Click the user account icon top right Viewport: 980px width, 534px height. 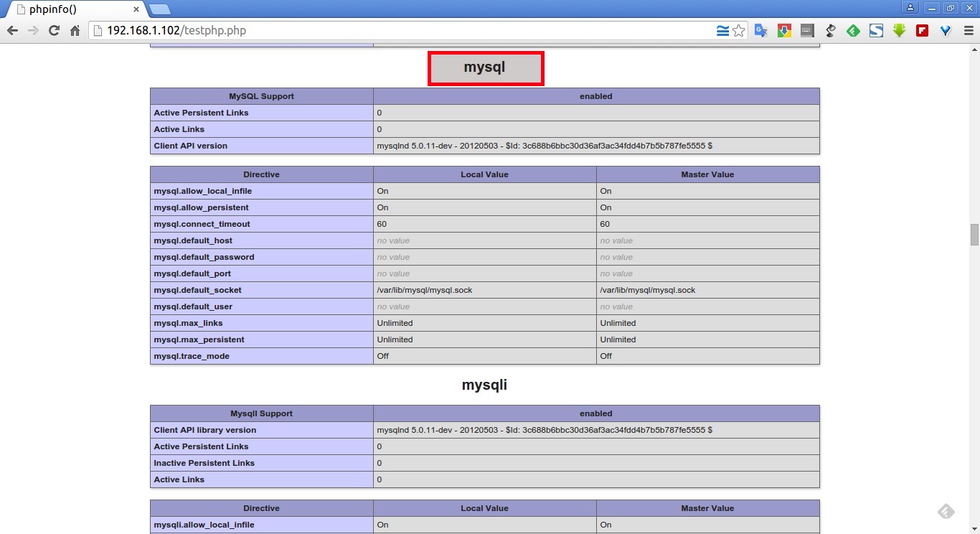pos(910,7)
